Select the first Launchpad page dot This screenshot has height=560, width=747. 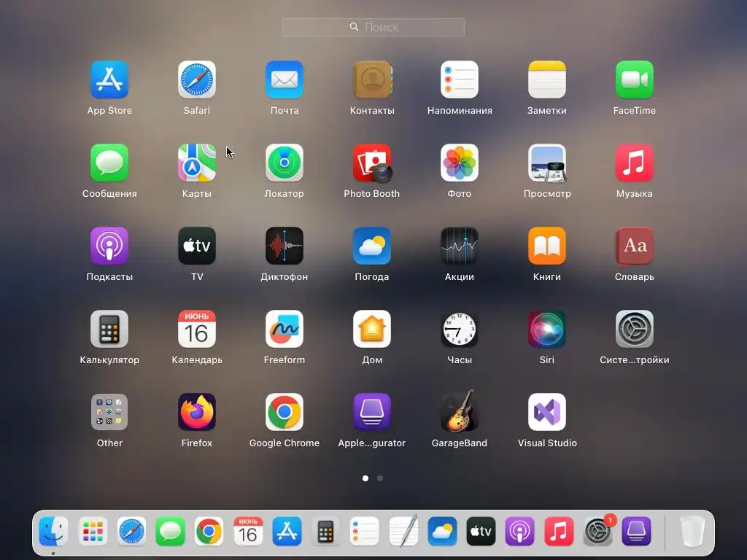(365, 478)
